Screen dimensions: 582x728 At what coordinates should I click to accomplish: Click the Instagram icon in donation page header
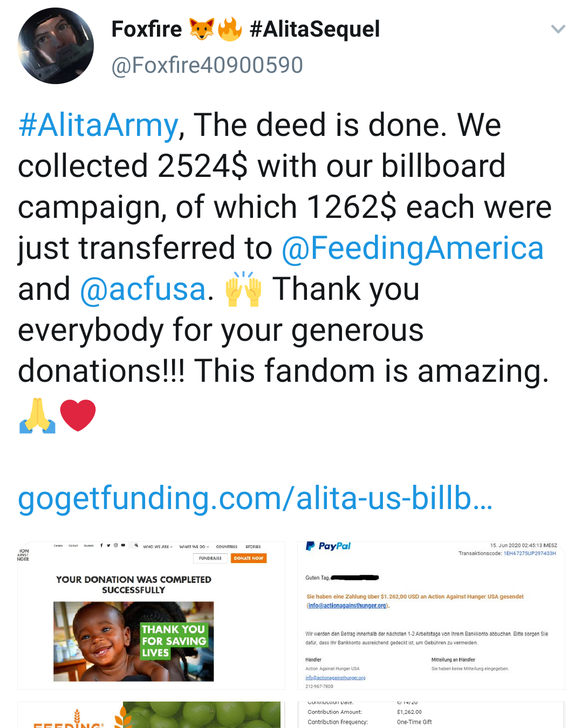(x=115, y=545)
